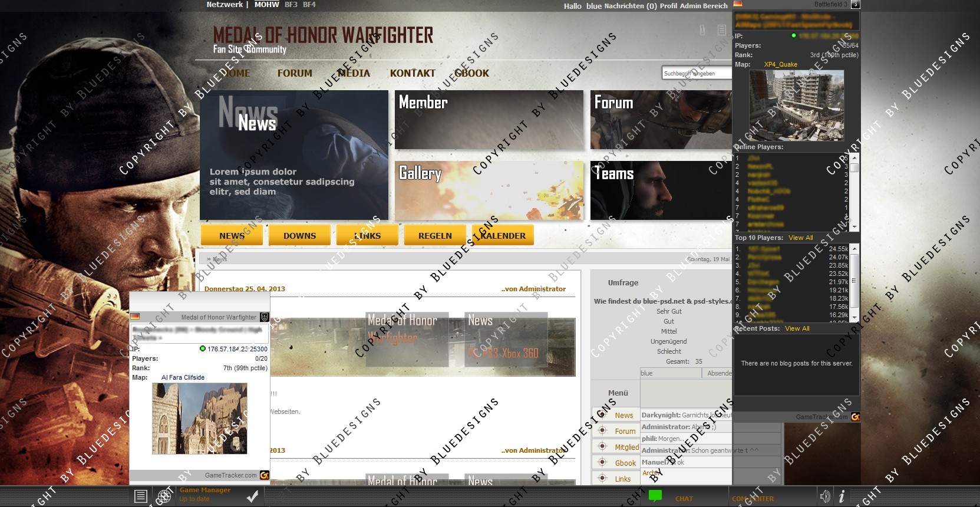The image size is (980, 507).
Task: Click the XP4_Quake map preview image
Action: click(796, 106)
